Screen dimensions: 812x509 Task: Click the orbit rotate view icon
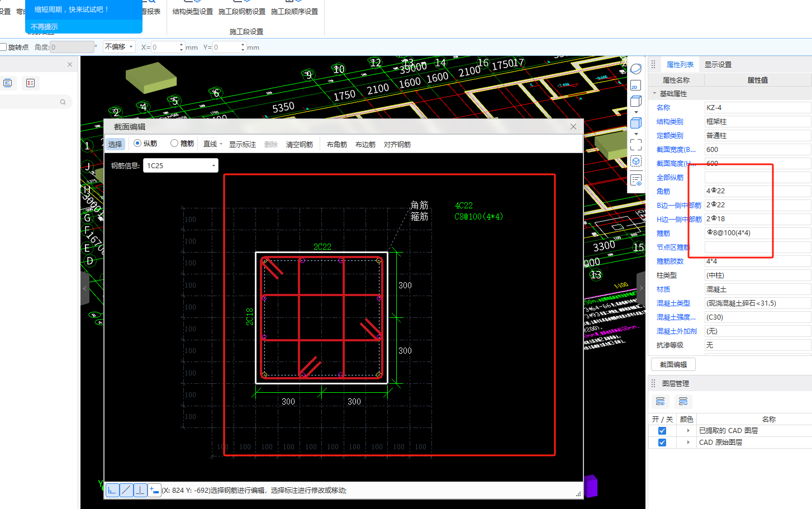[635, 69]
